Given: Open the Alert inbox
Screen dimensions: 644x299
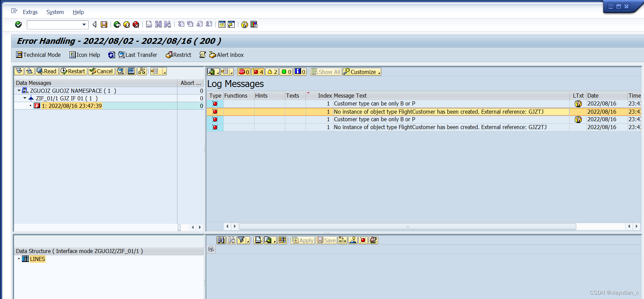Looking at the screenshot, I should pos(227,55).
